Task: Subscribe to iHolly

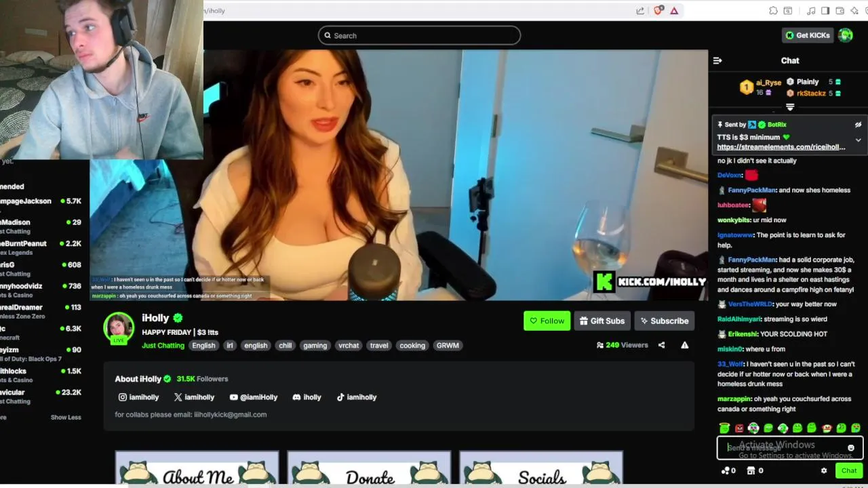Action: pos(664,321)
